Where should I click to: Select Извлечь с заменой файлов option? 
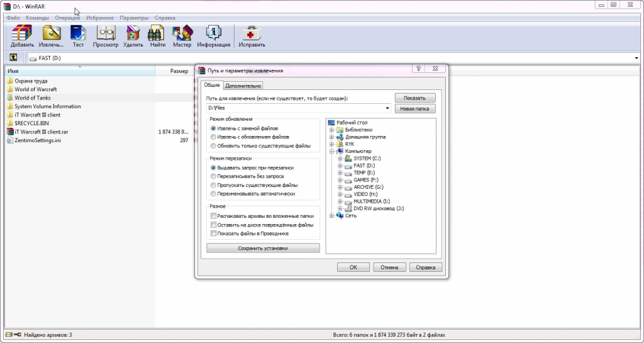point(244,128)
